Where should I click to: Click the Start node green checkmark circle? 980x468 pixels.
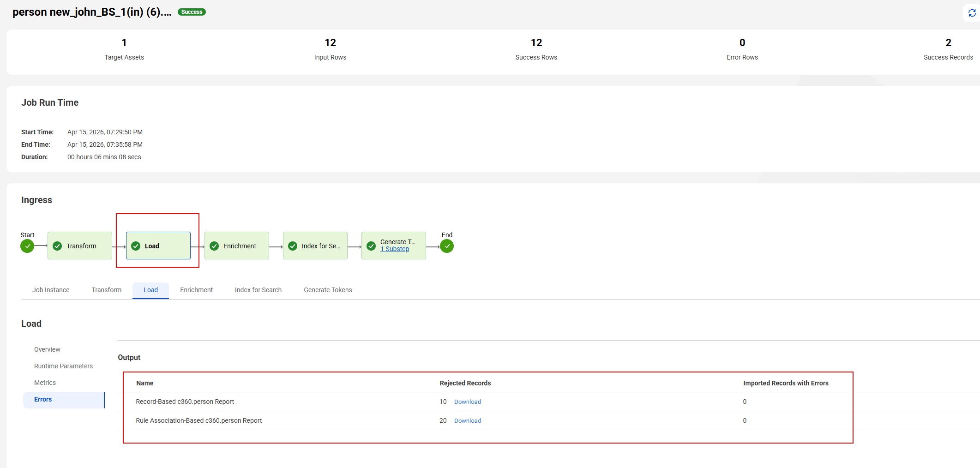coord(27,246)
